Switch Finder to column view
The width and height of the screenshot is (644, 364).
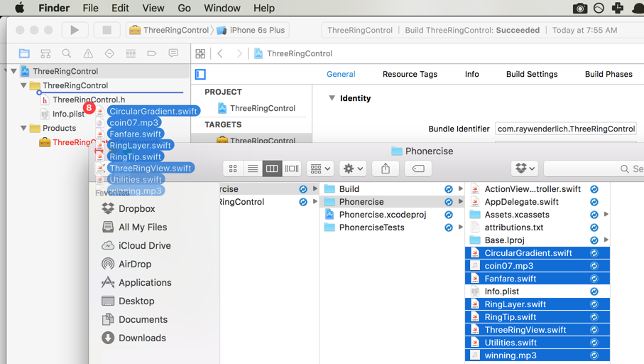(x=272, y=168)
